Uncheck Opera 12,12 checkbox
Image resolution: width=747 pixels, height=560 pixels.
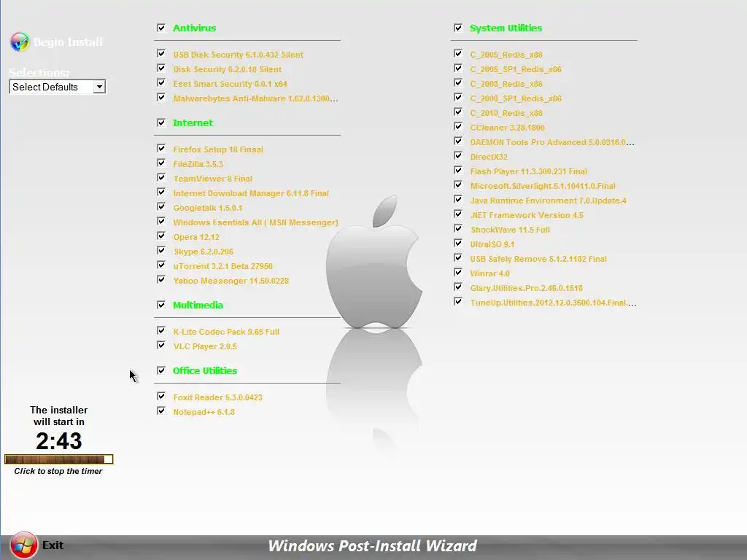161,236
